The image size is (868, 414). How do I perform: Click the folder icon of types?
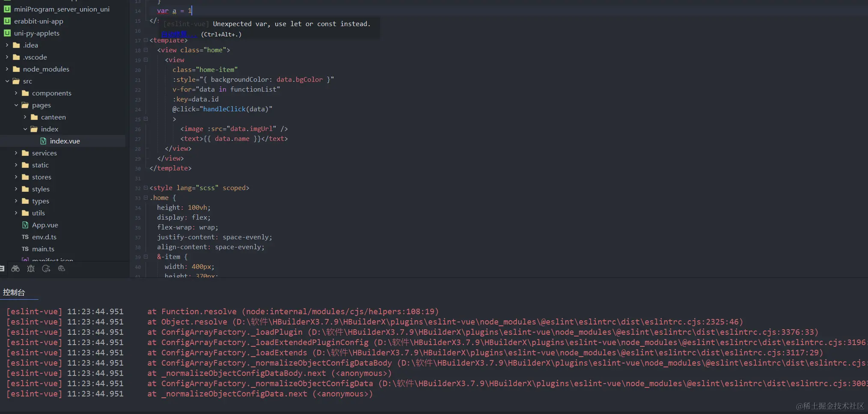click(25, 201)
